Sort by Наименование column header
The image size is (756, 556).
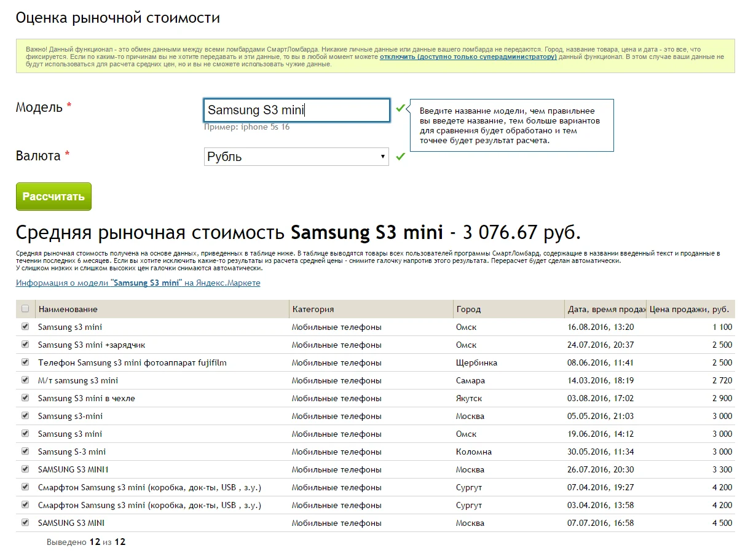[x=162, y=309]
